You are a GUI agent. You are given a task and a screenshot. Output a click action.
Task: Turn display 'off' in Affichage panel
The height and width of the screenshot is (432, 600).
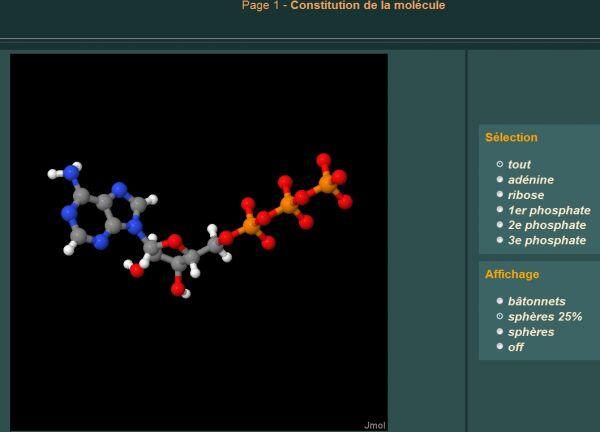(x=500, y=347)
